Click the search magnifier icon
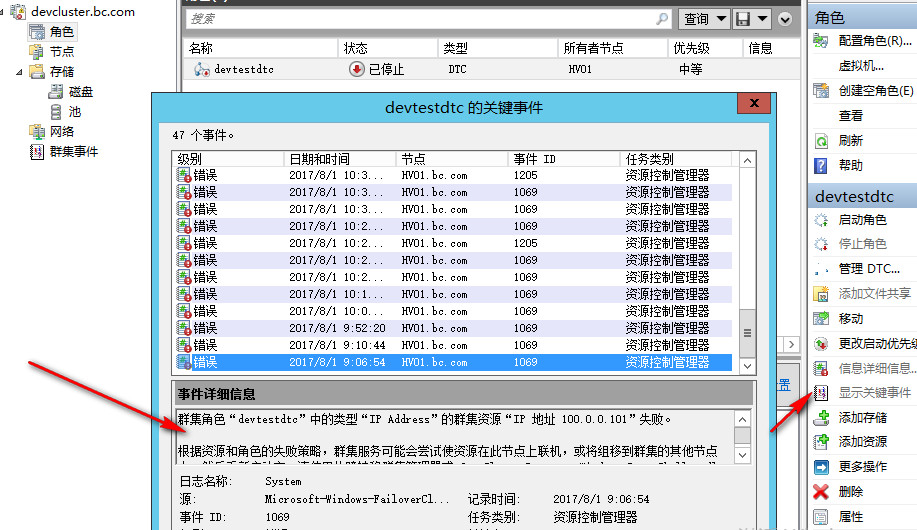 662,19
